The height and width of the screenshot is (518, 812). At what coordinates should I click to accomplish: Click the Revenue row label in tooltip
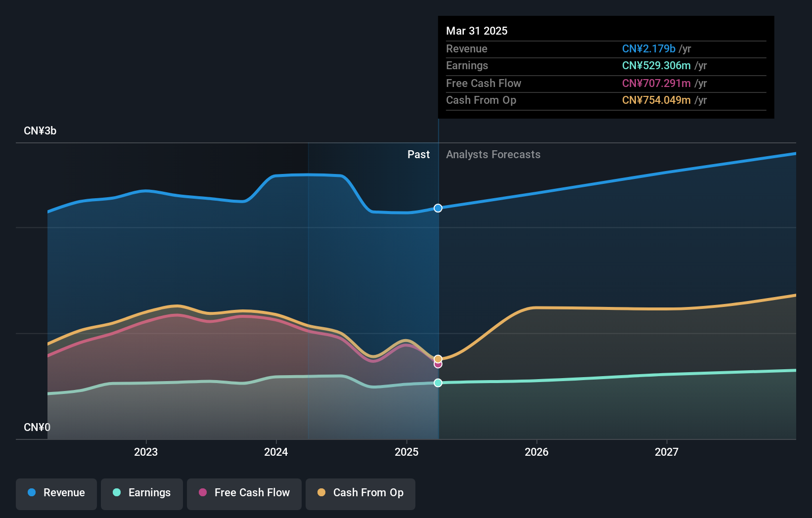(x=467, y=48)
